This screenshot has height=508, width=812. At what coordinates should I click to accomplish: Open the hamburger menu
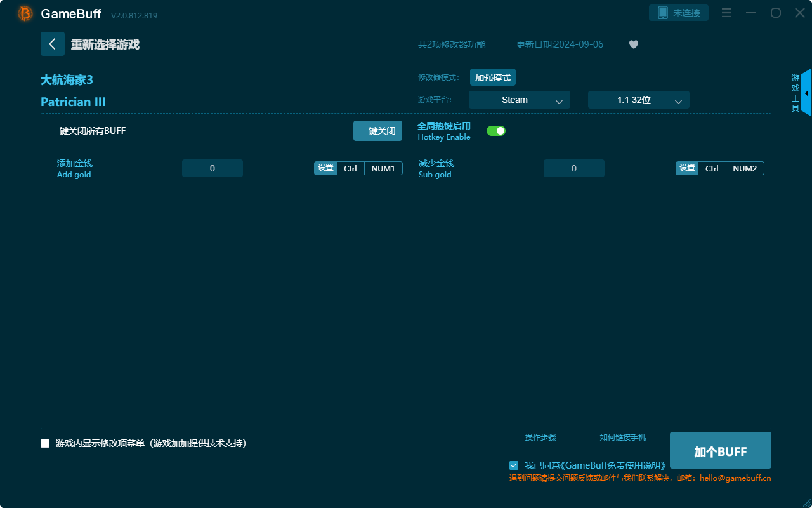tap(726, 12)
